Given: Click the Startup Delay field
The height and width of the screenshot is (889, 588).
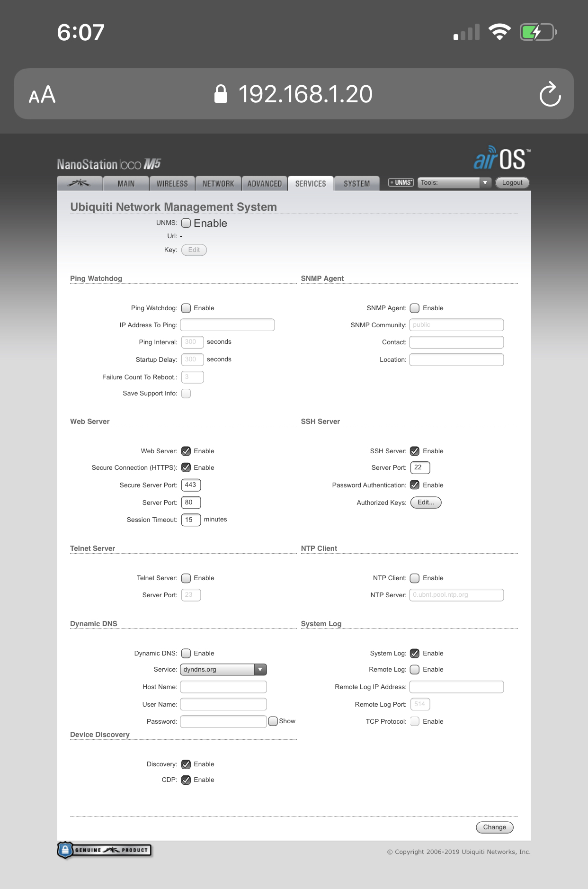Looking at the screenshot, I should pyautogui.click(x=192, y=359).
